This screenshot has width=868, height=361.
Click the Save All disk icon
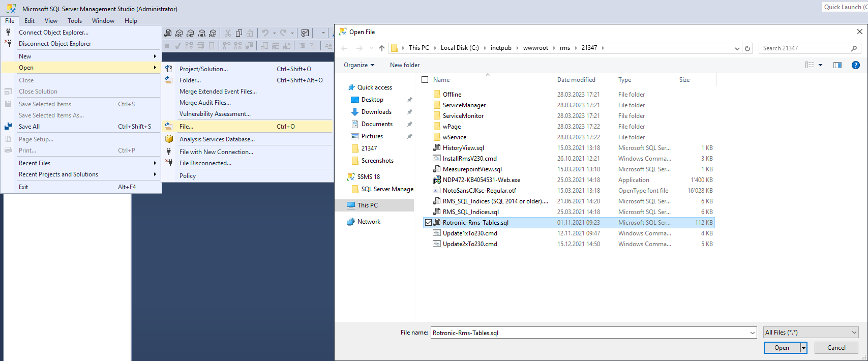[x=8, y=126]
